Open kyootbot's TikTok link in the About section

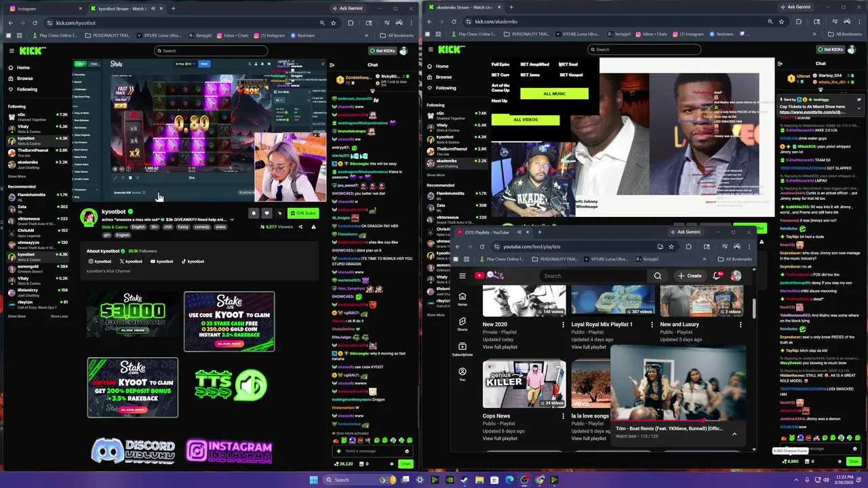coord(193,262)
